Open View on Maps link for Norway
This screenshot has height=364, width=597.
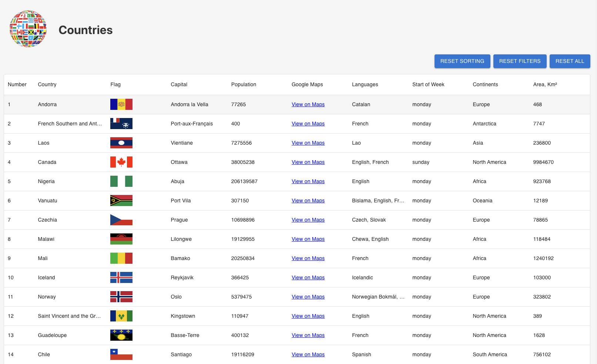(308, 297)
